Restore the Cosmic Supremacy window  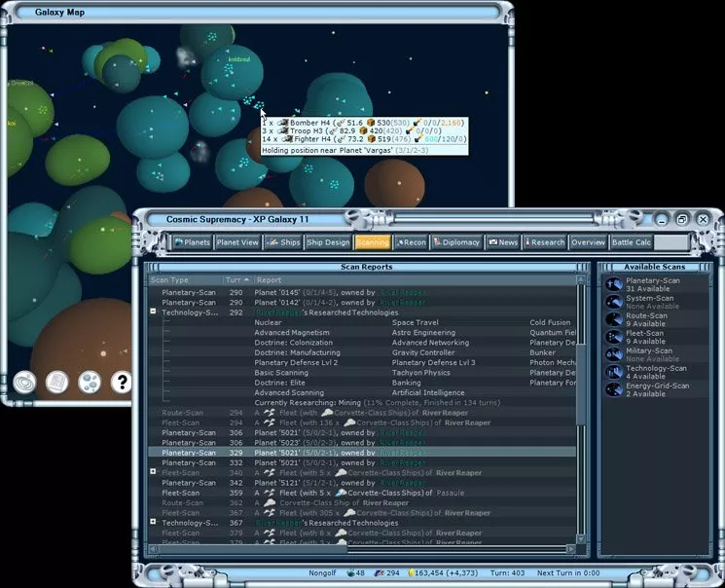coord(681,219)
